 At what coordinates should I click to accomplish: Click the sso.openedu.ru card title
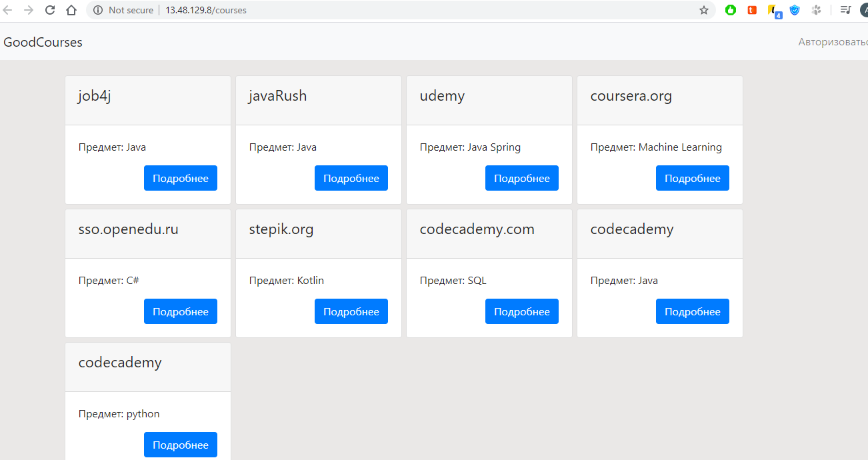point(129,229)
